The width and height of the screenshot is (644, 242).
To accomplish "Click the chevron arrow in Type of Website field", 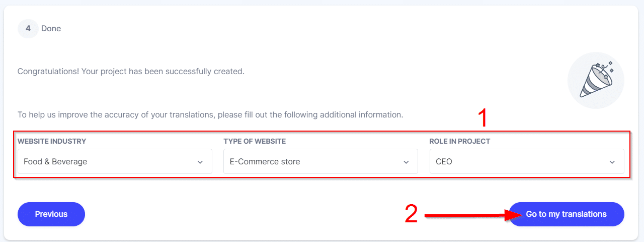I will pos(406,162).
